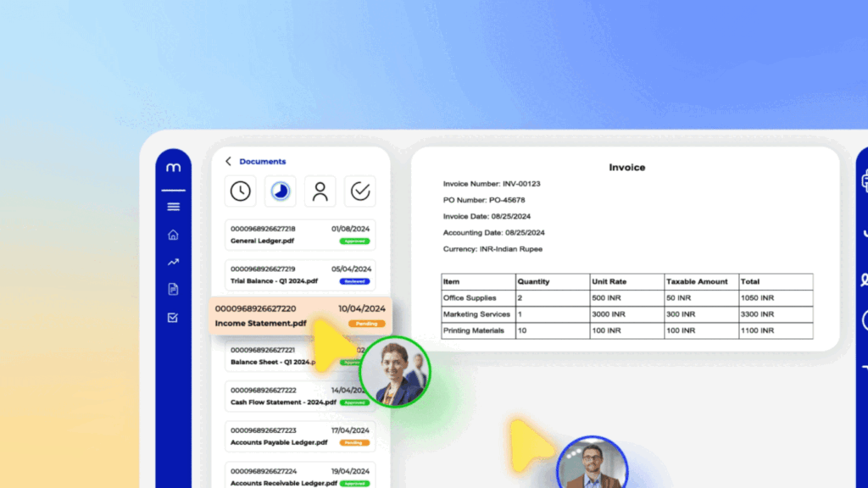Filter documents by the clock history icon
This screenshot has height=488, width=868.
[241, 191]
